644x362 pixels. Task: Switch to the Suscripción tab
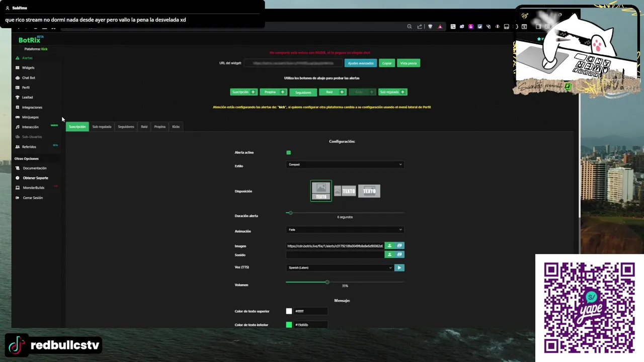(77, 127)
